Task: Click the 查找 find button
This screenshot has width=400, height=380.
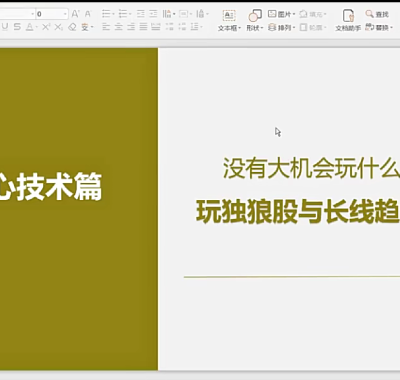Action: point(377,14)
